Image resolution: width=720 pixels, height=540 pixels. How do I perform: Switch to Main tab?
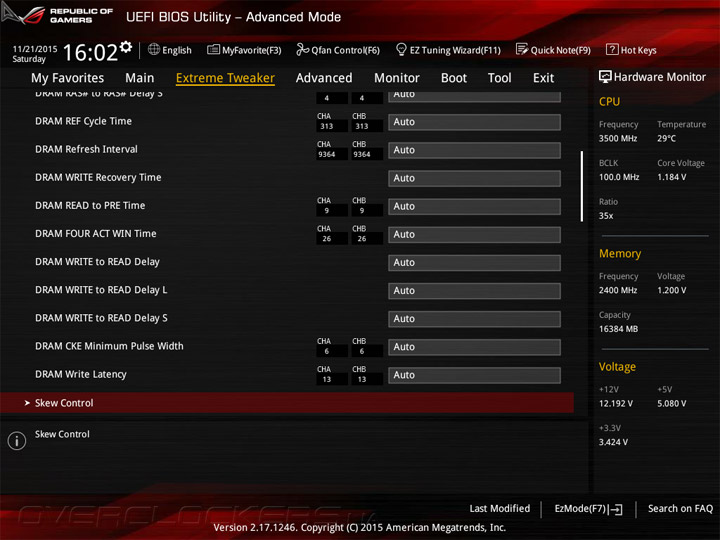coord(140,78)
